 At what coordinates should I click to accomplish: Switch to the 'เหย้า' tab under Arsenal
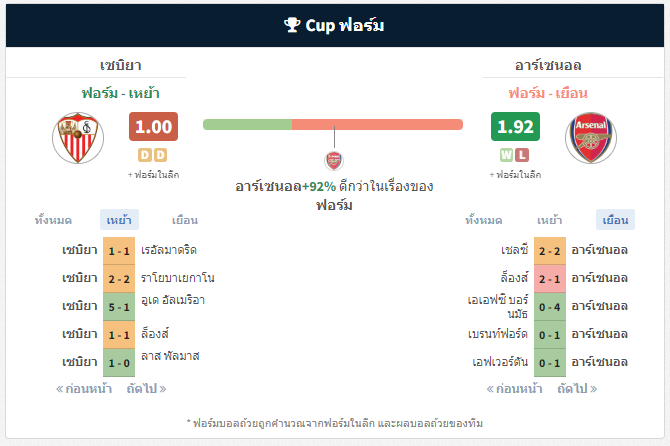[550, 220]
